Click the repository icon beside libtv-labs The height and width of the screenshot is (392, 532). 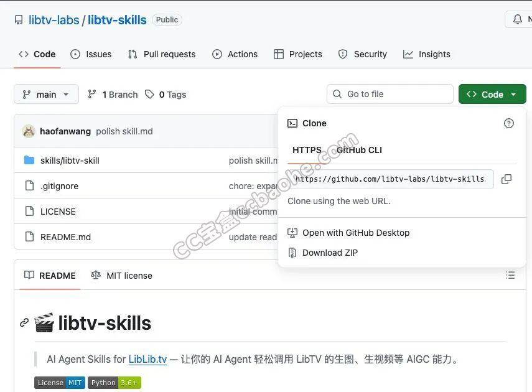click(x=19, y=20)
